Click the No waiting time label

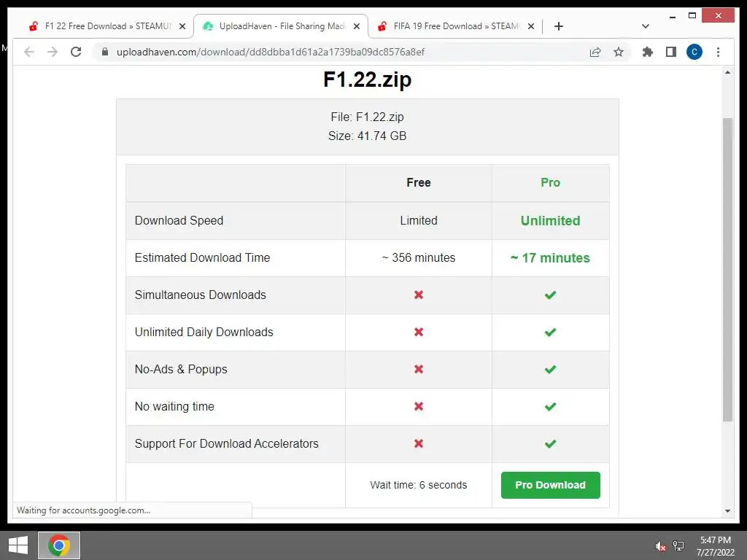point(174,406)
